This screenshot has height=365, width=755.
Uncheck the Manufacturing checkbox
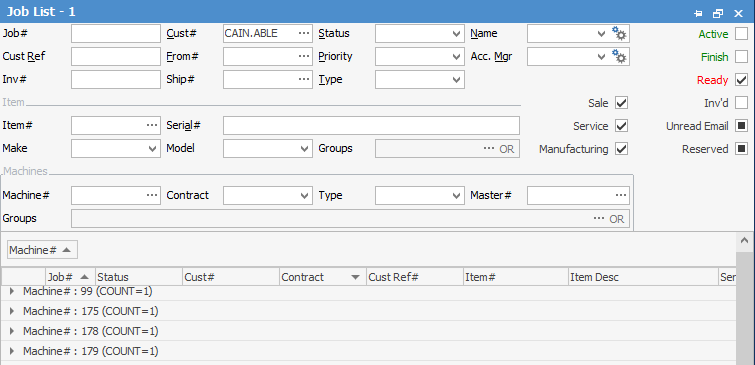(622, 149)
